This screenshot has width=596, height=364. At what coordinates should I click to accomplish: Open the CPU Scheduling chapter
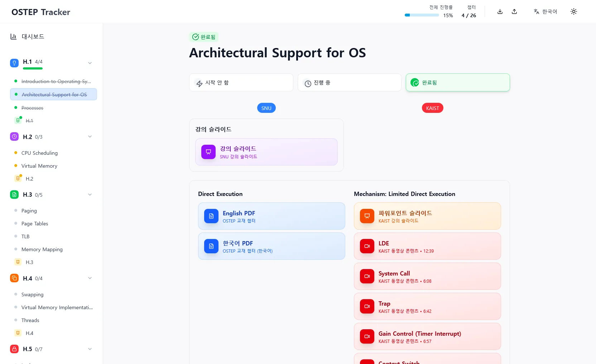coord(53,153)
